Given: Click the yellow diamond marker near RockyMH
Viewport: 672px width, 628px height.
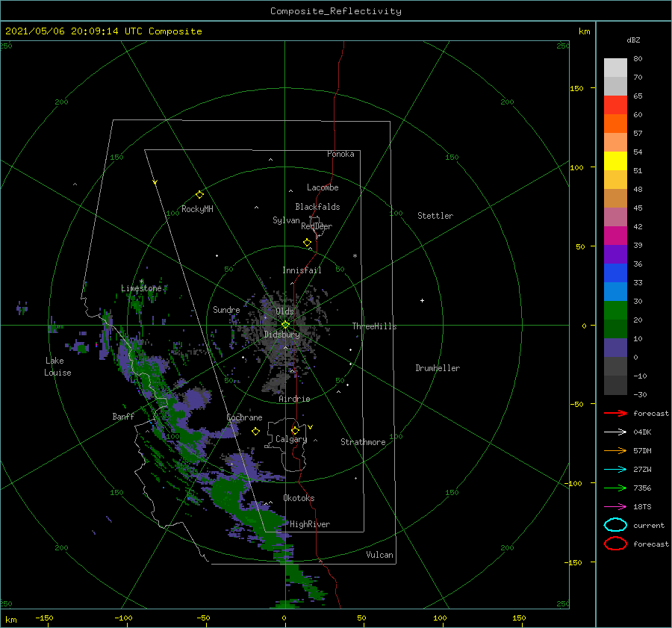Looking at the screenshot, I should (199, 195).
